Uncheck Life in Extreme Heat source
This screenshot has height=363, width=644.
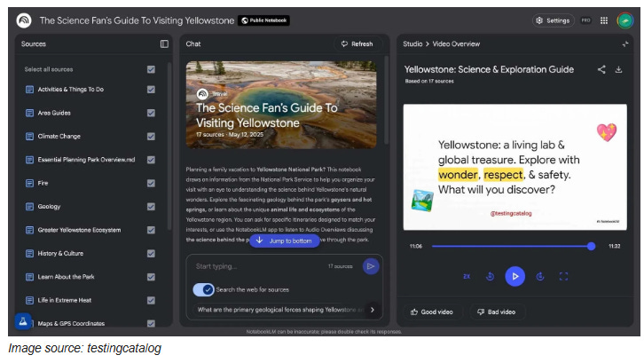151,300
